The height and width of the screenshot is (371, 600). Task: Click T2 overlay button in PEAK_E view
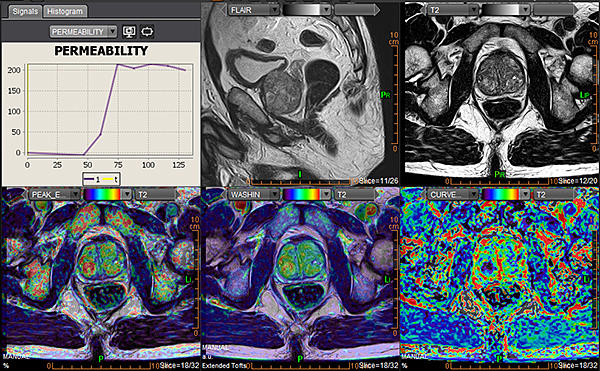[x=157, y=195]
